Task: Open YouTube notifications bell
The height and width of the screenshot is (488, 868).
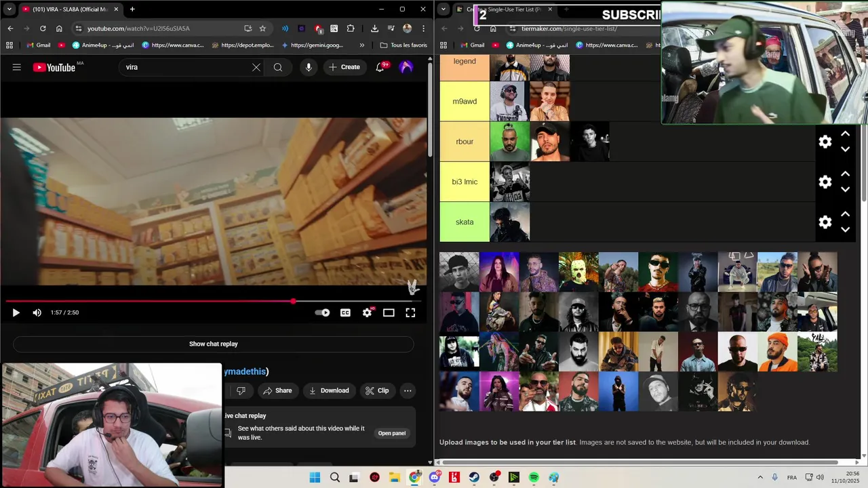Action: point(380,67)
